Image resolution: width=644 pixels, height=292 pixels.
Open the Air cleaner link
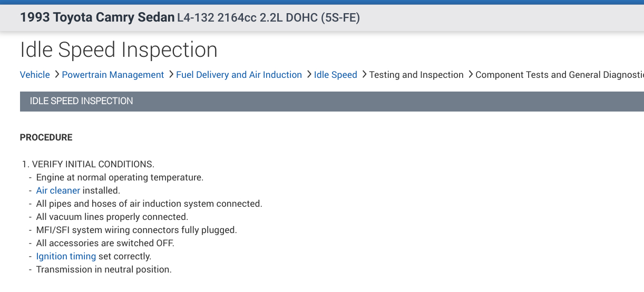coord(58,190)
